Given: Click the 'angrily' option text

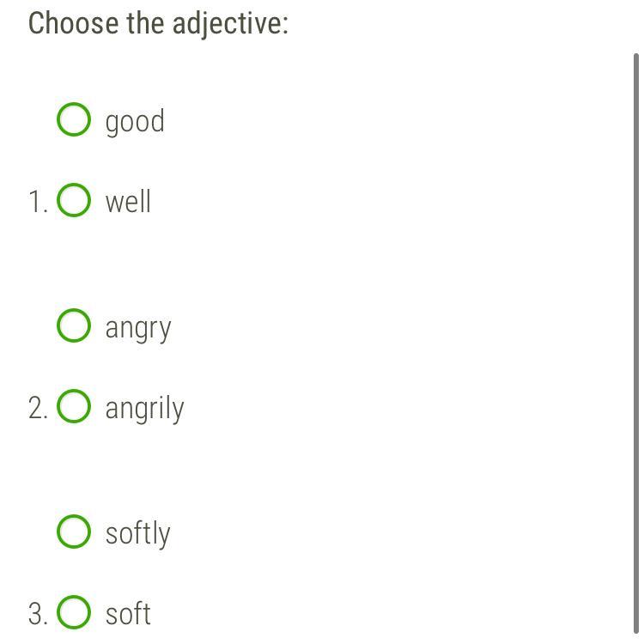Looking at the screenshot, I should click(144, 408).
